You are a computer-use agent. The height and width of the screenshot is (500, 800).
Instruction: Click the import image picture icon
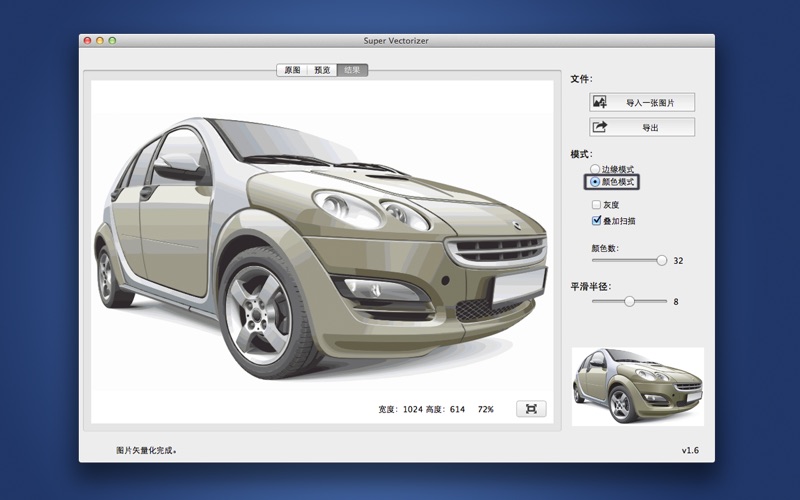(x=600, y=102)
